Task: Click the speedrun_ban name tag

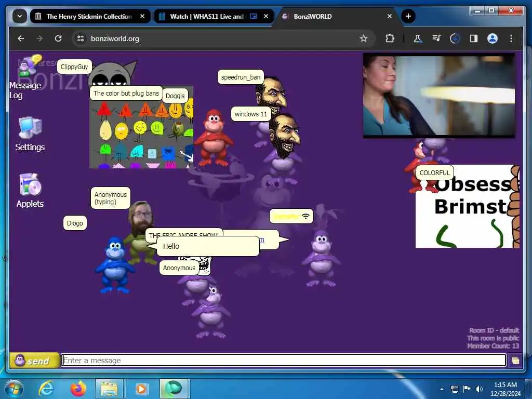Action: pyautogui.click(x=241, y=77)
